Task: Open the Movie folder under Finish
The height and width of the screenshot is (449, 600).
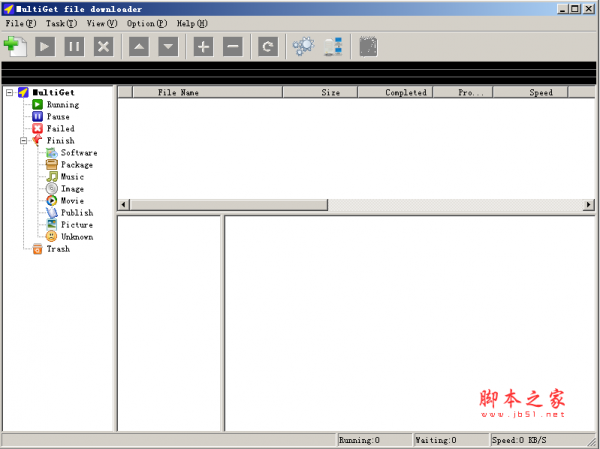Action: point(72,201)
